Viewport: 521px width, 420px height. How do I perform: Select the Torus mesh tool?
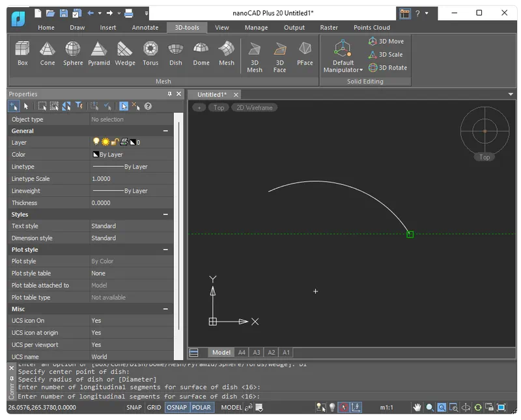point(150,53)
